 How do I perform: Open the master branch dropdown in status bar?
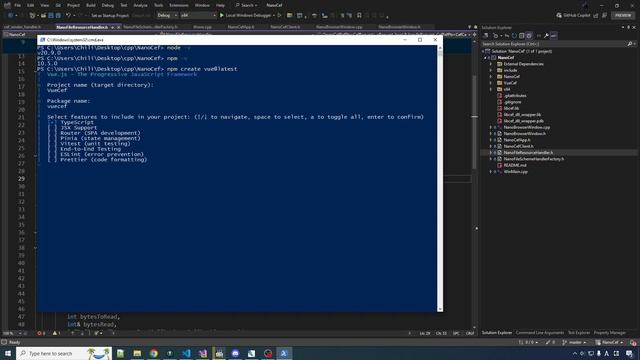click(x=574, y=342)
